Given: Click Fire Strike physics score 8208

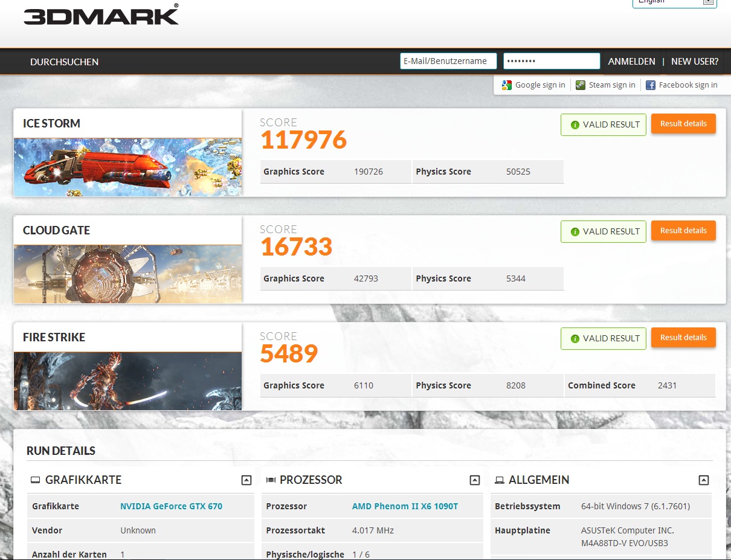Looking at the screenshot, I should point(516,385).
